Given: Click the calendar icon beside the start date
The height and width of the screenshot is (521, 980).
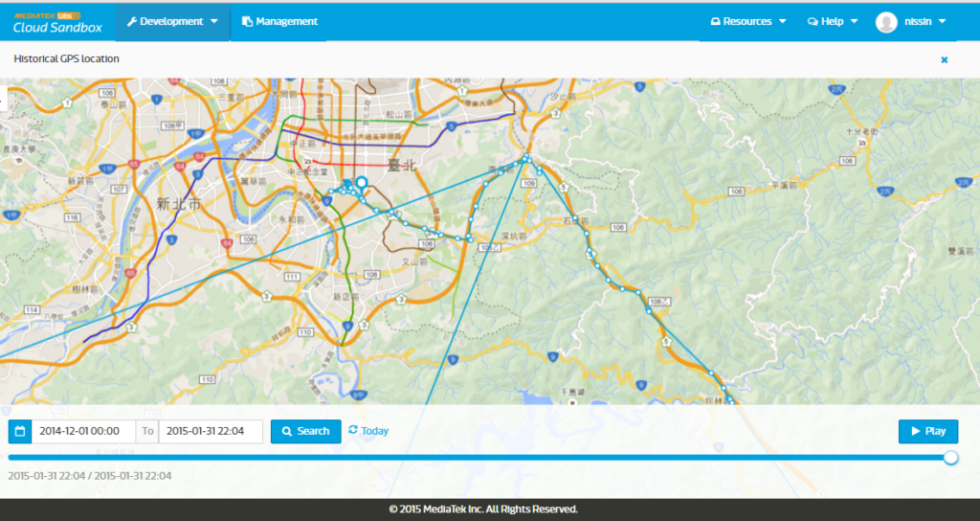Looking at the screenshot, I should pos(20,432).
